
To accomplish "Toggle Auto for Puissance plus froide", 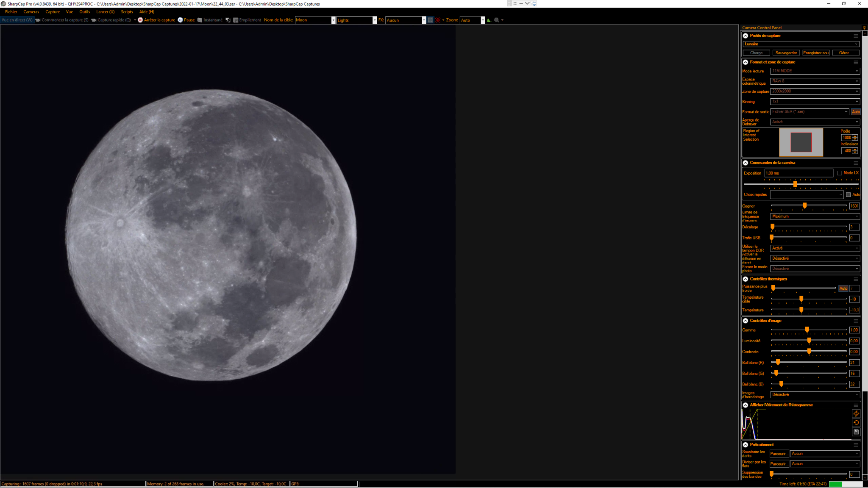I will (x=843, y=288).
